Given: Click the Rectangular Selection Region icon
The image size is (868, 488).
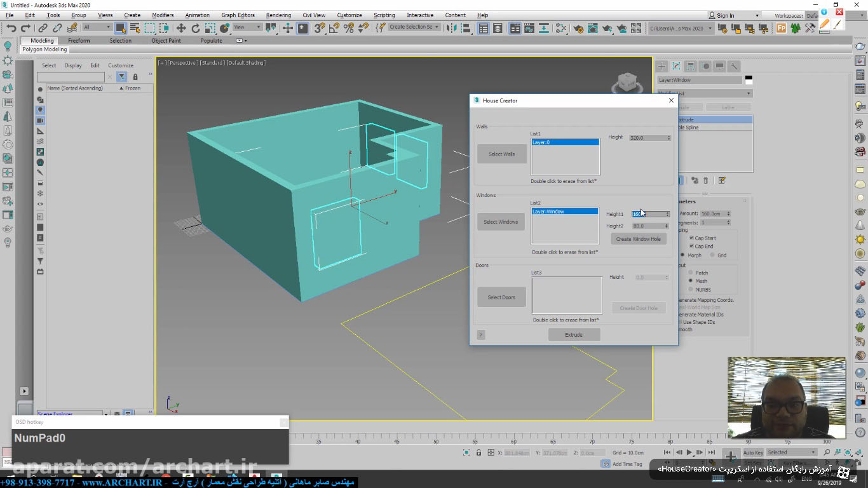Looking at the screenshot, I should (x=150, y=28).
